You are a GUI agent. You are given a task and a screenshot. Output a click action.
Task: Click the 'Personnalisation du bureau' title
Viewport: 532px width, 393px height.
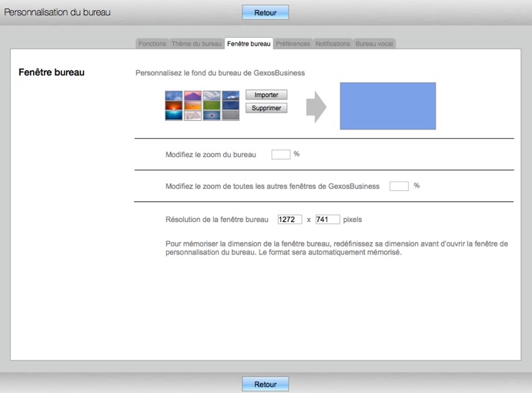pos(57,12)
